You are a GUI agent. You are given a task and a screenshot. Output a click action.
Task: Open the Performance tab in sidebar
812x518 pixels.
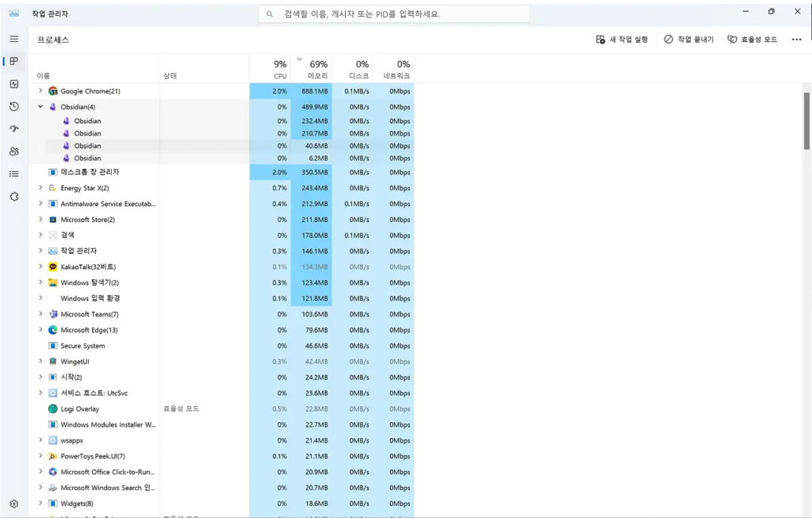(x=14, y=84)
